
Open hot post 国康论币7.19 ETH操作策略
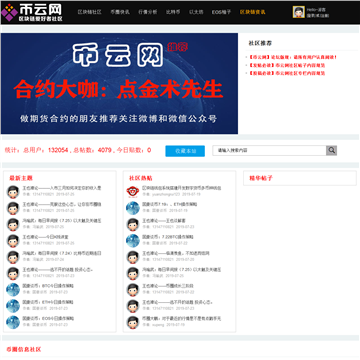pyautogui.click(x=170, y=204)
